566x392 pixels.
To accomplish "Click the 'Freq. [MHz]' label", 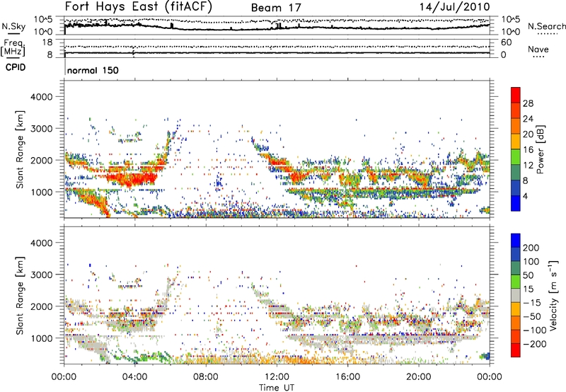I will (13, 48).
